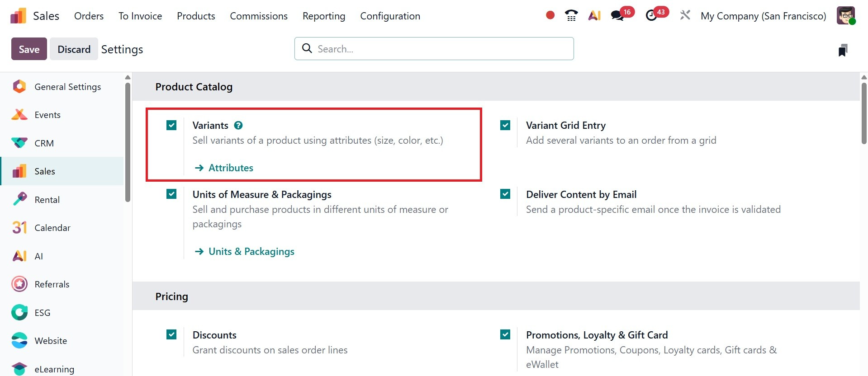This screenshot has height=376, width=868.
Task: Disable the Variant Grid Entry checkbox
Action: click(505, 125)
